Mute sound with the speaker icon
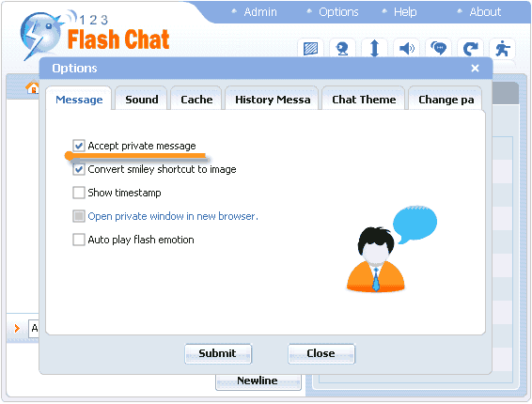The width and height of the screenshot is (532, 404). coord(406,49)
